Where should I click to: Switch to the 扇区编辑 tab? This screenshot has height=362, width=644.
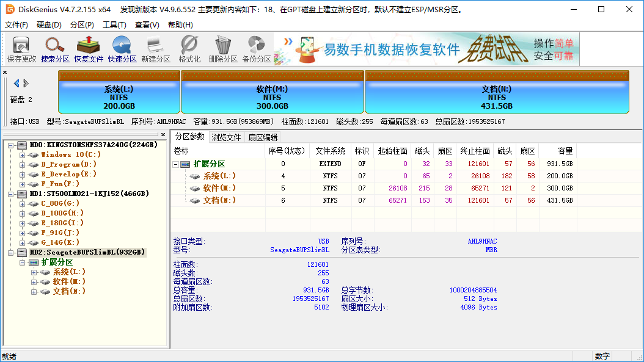pos(263,137)
